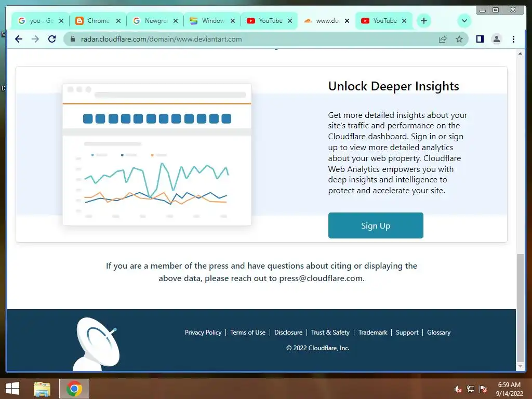Click the '© 2022 Cloudflare, Inc.' text
532x399 pixels.
[317, 348]
